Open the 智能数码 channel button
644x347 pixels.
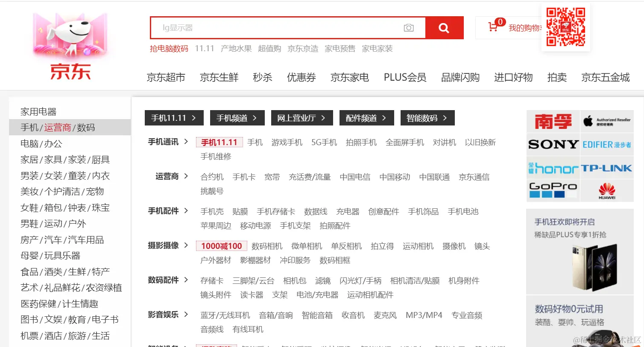427,118
